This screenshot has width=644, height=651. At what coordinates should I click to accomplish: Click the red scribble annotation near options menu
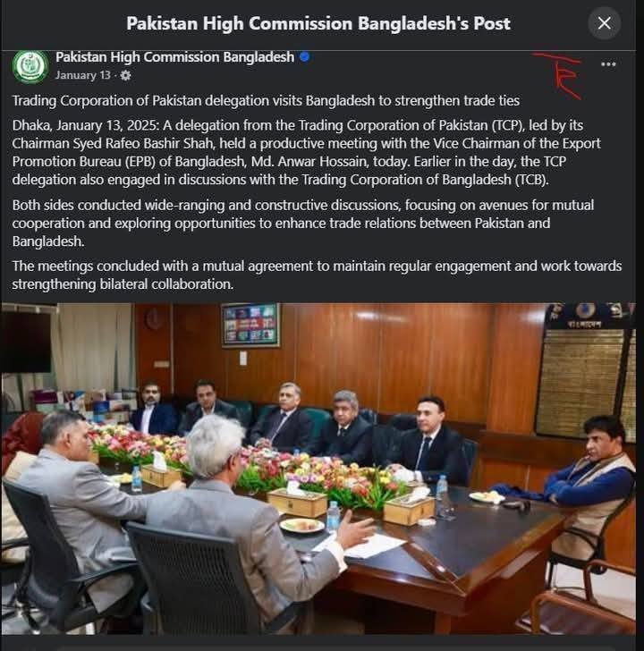pos(559,75)
